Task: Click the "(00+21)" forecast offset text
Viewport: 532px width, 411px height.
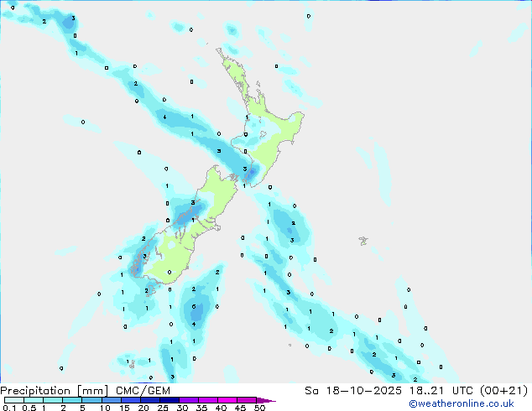Action: (503, 391)
